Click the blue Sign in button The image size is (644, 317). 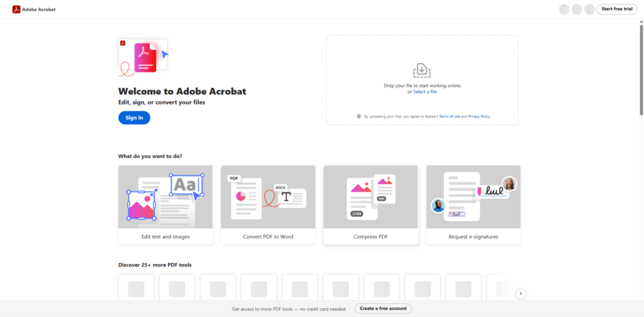pos(135,118)
